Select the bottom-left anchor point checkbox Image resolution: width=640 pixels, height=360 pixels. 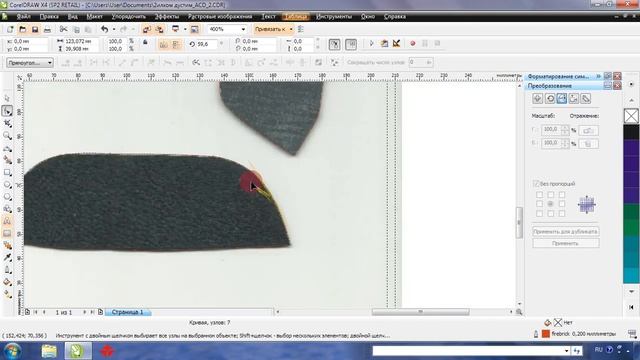click(x=539, y=213)
